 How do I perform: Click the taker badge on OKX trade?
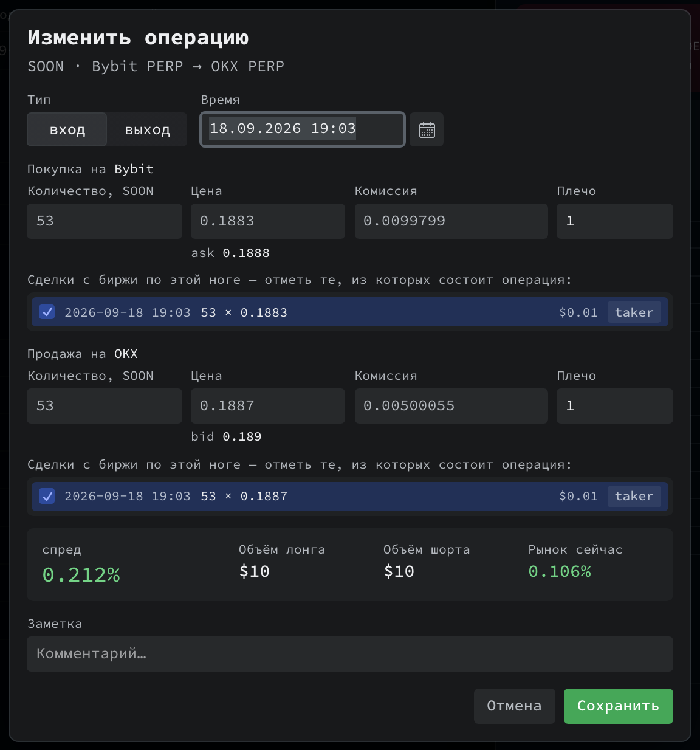pyautogui.click(x=634, y=496)
